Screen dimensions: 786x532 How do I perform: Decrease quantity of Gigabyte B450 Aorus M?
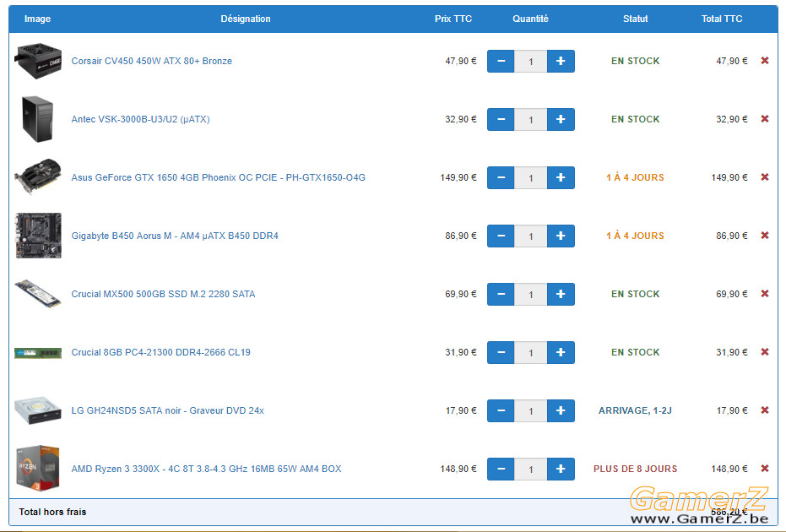(501, 236)
